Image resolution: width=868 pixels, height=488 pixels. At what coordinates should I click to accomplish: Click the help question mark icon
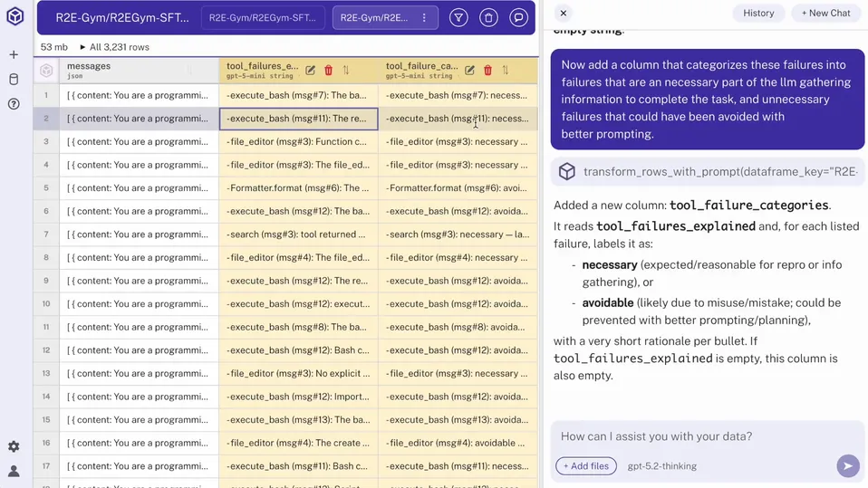pos(14,104)
